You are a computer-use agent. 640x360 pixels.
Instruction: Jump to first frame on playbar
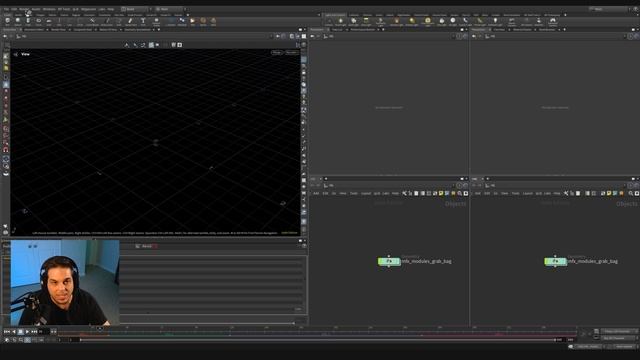tap(7, 331)
